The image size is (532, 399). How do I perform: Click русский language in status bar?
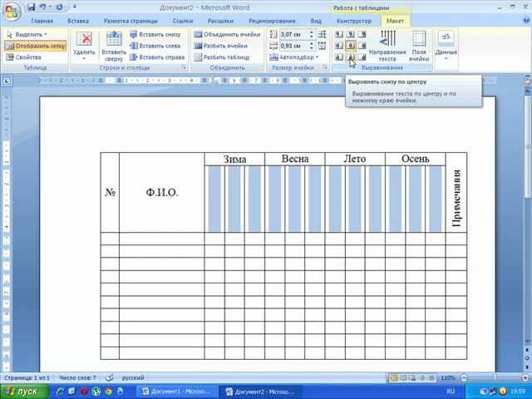(133, 377)
